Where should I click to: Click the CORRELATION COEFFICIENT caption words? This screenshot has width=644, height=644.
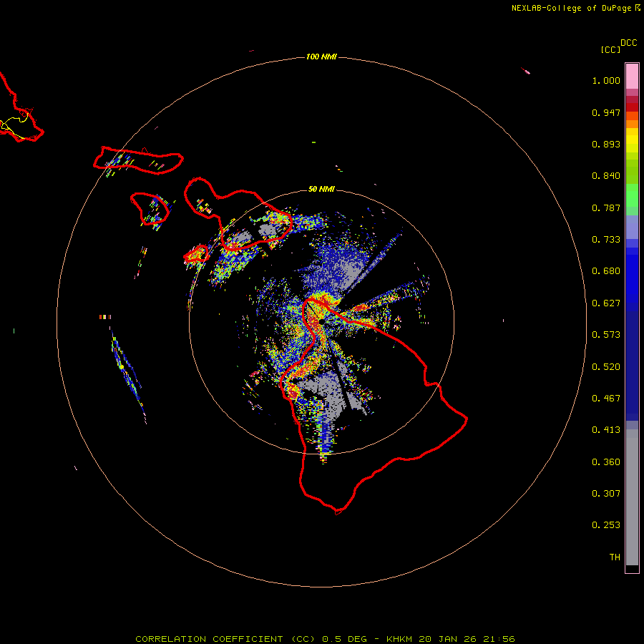209,639
